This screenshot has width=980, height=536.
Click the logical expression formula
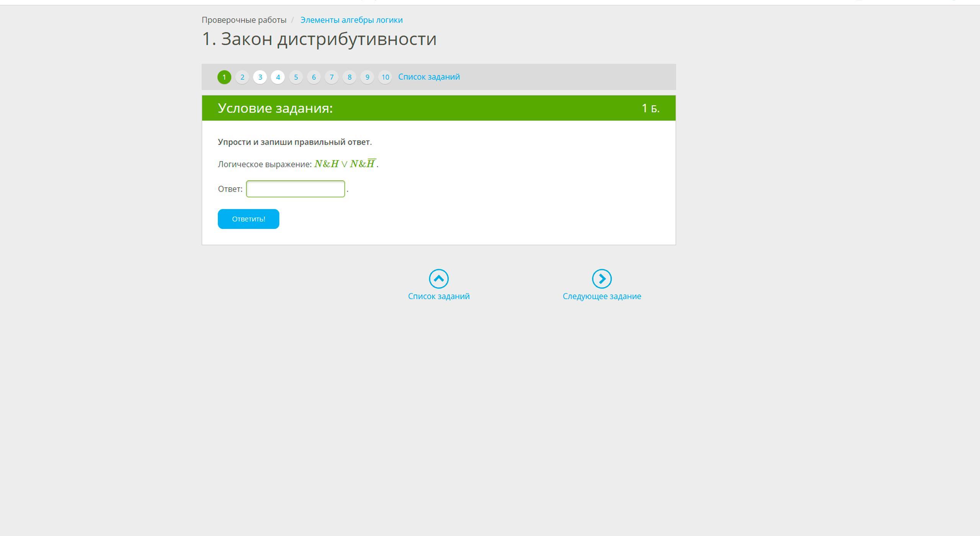[x=345, y=164]
